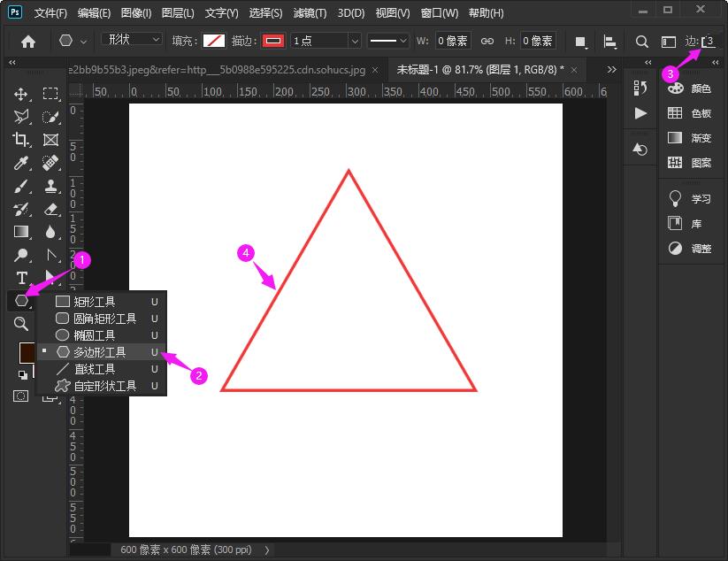Open the 调整 panel
The height and width of the screenshot is (561, 728).
(x=690, y=249)
